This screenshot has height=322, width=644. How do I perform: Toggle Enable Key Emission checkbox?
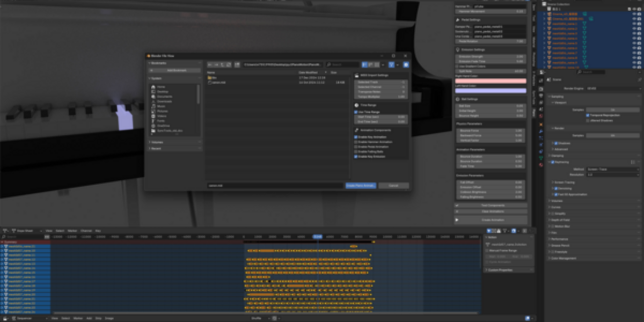coord(356,156)
